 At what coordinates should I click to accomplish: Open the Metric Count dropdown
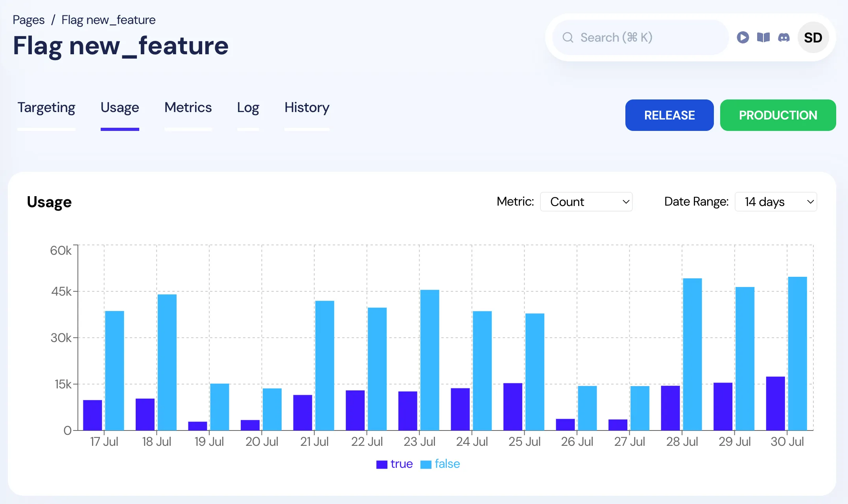586,202
